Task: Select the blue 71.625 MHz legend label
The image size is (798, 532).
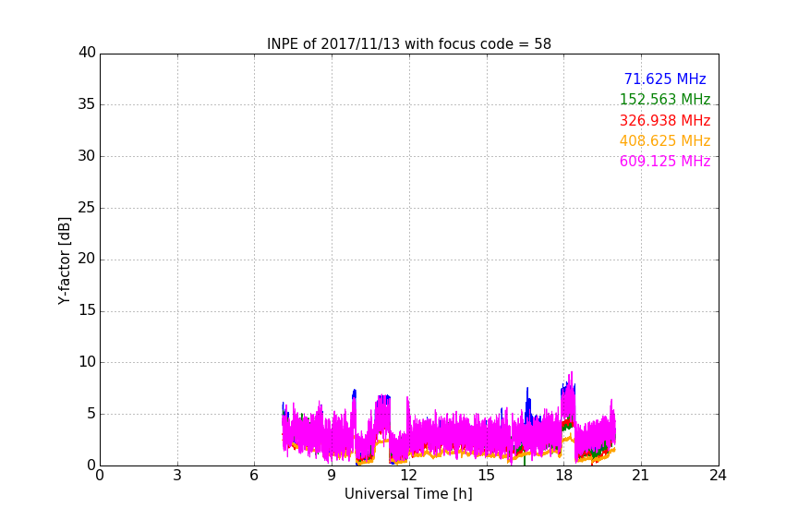Action: 665,79
